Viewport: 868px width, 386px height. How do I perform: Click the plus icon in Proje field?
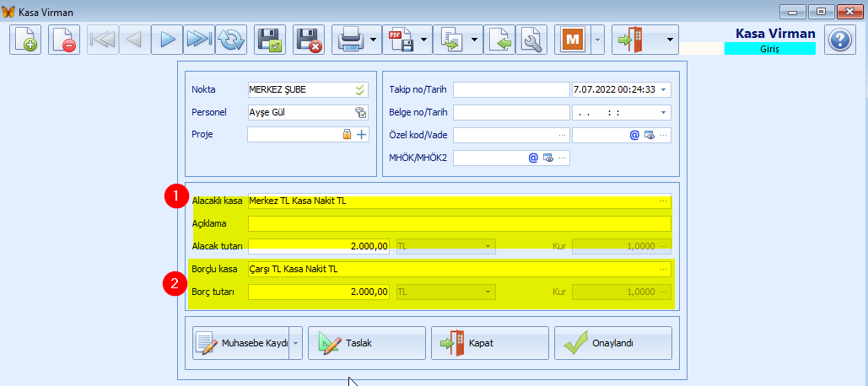[x=362, y=134]
